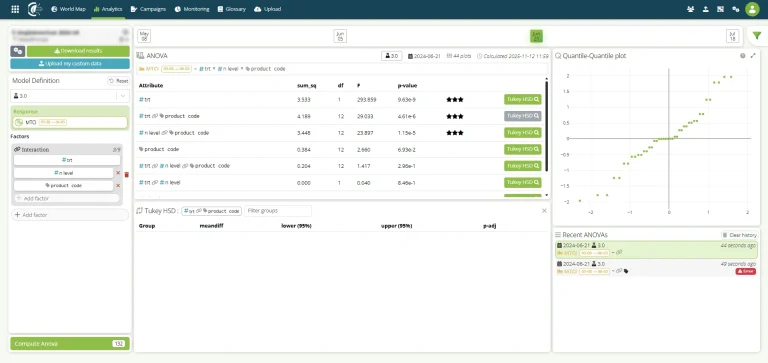
Task: Open the 3.0 model dropdown
Action: (70, 96)
